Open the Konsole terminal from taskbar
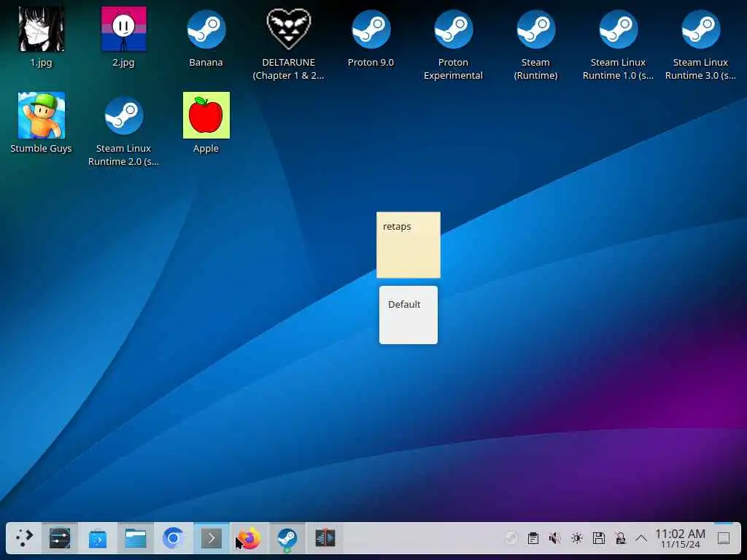Image resolution: width=747 pixels, height=560 pixels. (212, 538)
